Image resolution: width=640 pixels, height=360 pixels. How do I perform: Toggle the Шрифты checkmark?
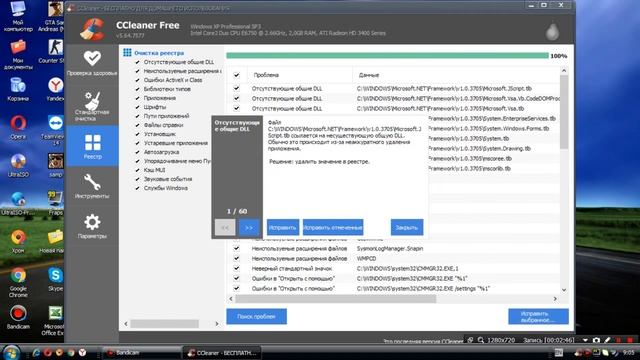[137, 107]
